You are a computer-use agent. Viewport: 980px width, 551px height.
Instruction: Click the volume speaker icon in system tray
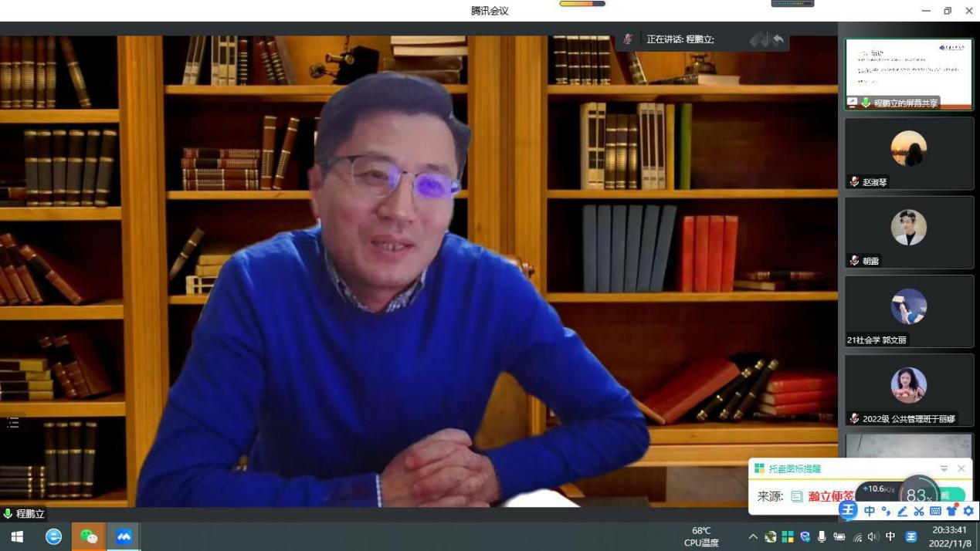(873, 536)
